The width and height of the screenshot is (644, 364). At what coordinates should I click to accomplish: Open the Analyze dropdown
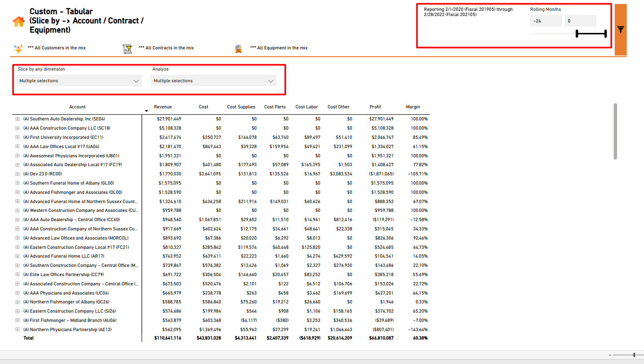click(214, 81)
